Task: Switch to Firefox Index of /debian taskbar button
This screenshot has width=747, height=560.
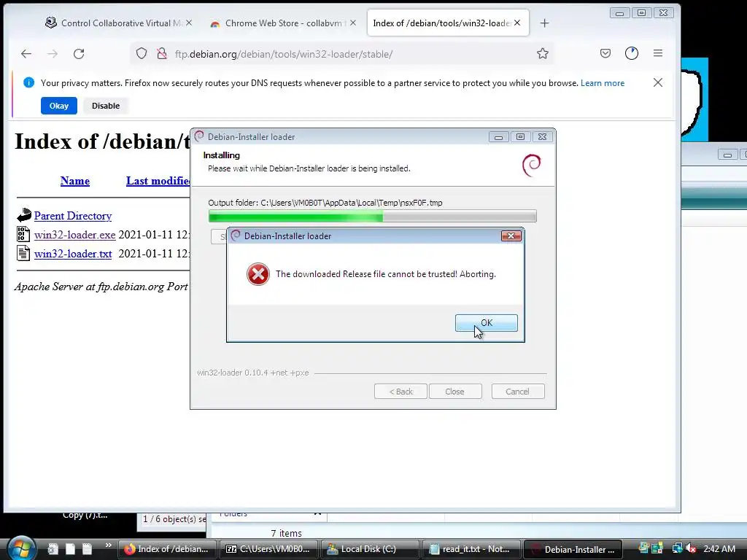Action: pos(167,549)
